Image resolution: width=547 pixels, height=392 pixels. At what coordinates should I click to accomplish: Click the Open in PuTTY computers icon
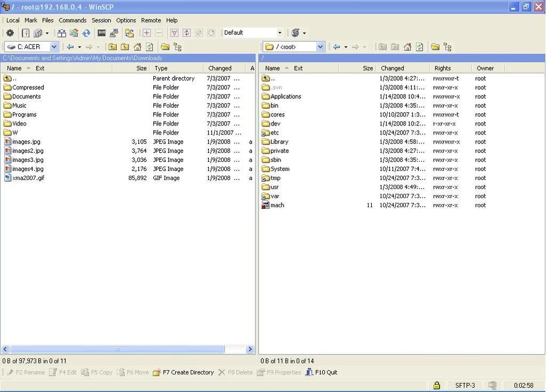coord(114,33)
